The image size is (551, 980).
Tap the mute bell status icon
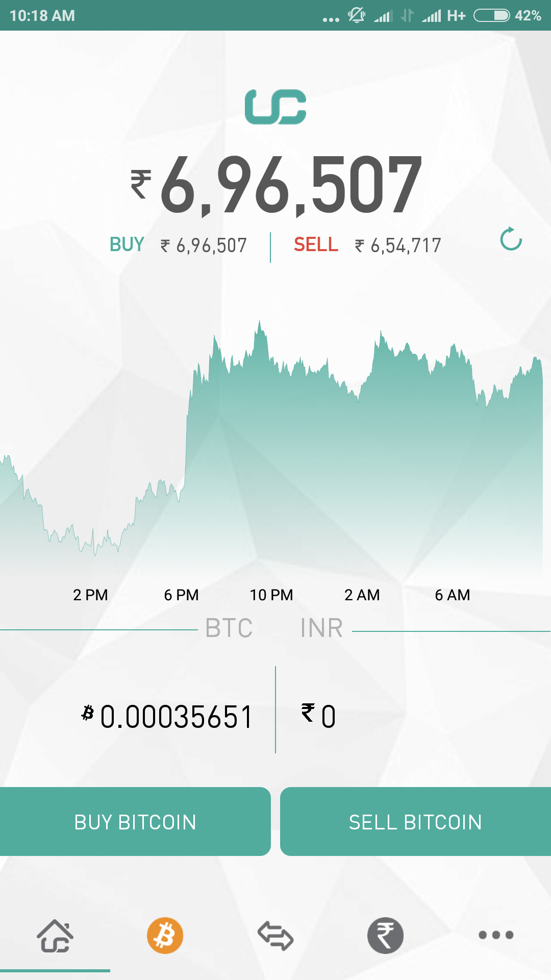(x=357, y=15)
